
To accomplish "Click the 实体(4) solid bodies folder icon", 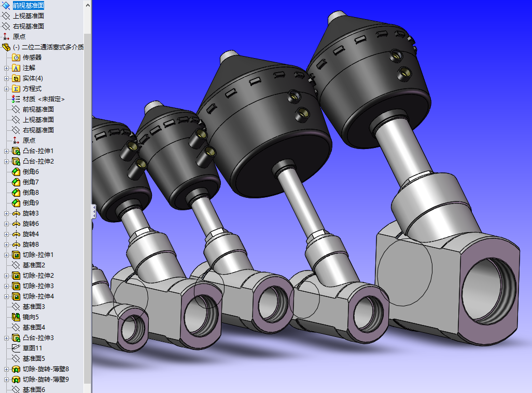I will point(16,78).
